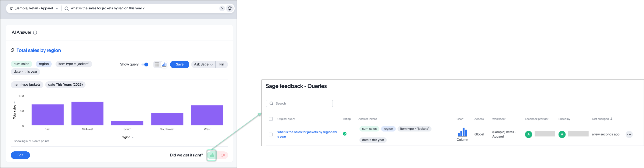Click the blue Save button
The width and height of the screenshot is (644, 168).
pyautogui.click(x=179, y=65)
